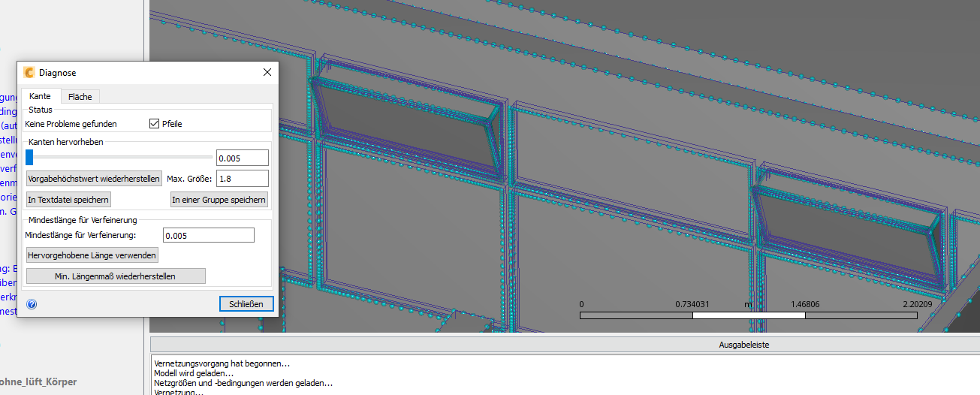Click the Kanten hervorheben slider handle
The image size is (980, 395).
(29, 157)
